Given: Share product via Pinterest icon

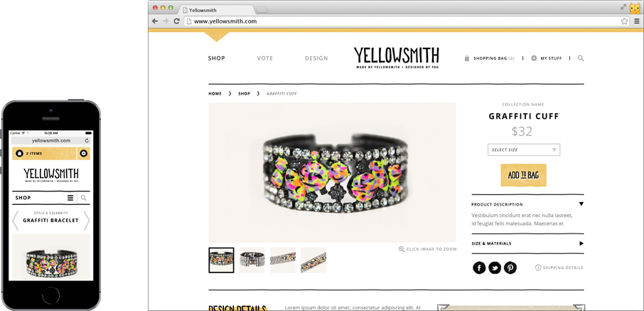Looking at the screenshot, I should [x=510, y=268].
